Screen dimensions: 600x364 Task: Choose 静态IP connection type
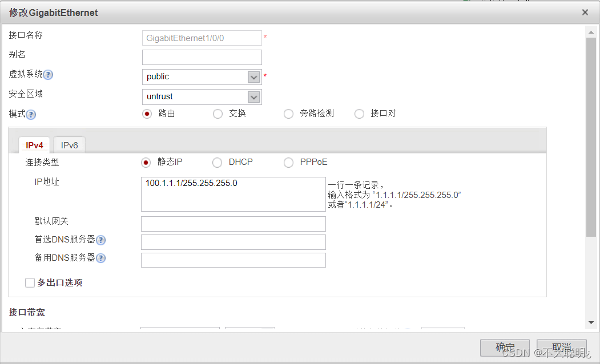tap(146, 163)
